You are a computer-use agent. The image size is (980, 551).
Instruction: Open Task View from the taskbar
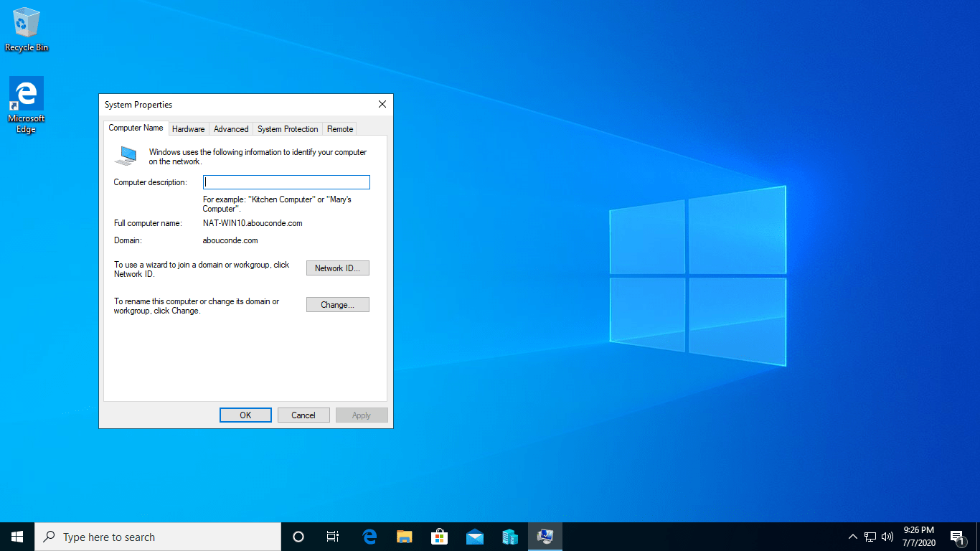click(332, 536)
